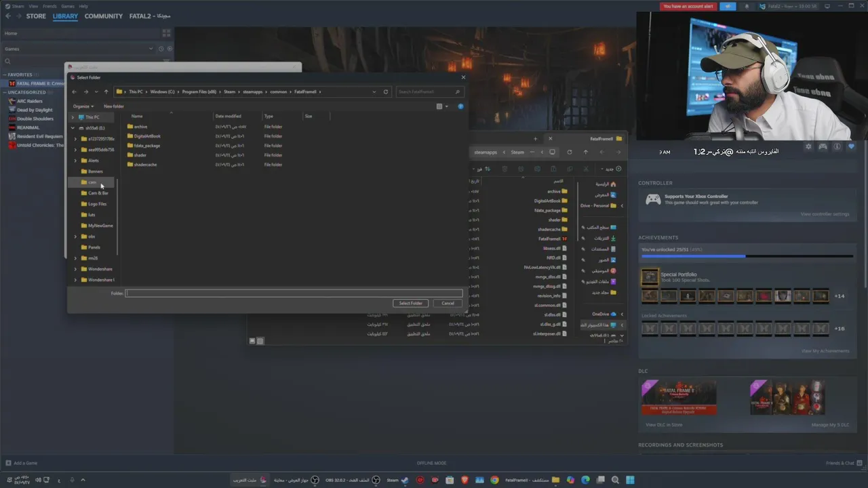Refresh the Select Folder dialog listing
The width and height of the screenshot is (868, 488).
386,91
